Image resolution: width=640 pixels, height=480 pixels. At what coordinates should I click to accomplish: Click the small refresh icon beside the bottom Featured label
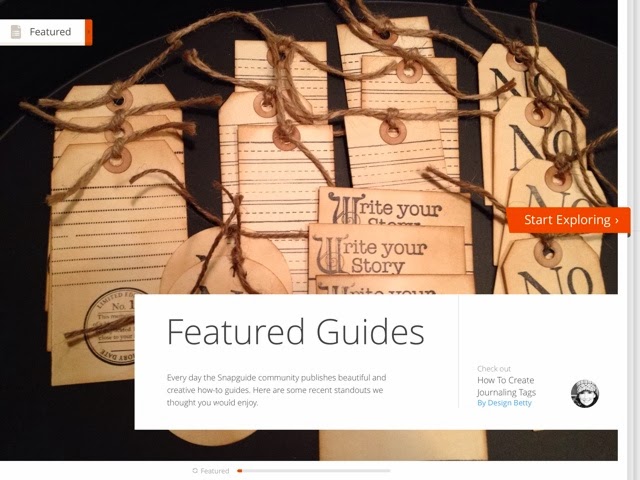tap(195, 471)
